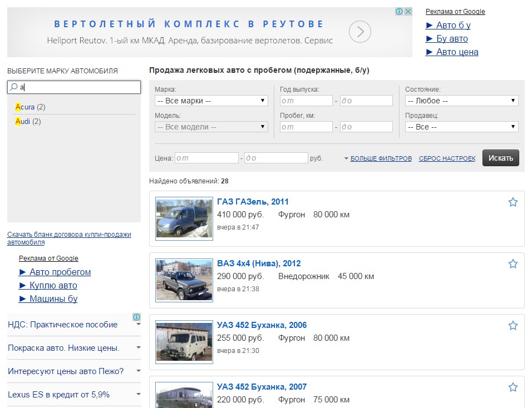This screenshot has height=408, width=532.
Task: Open the AdChoices info icon on the banner
Action: (399, 12)
